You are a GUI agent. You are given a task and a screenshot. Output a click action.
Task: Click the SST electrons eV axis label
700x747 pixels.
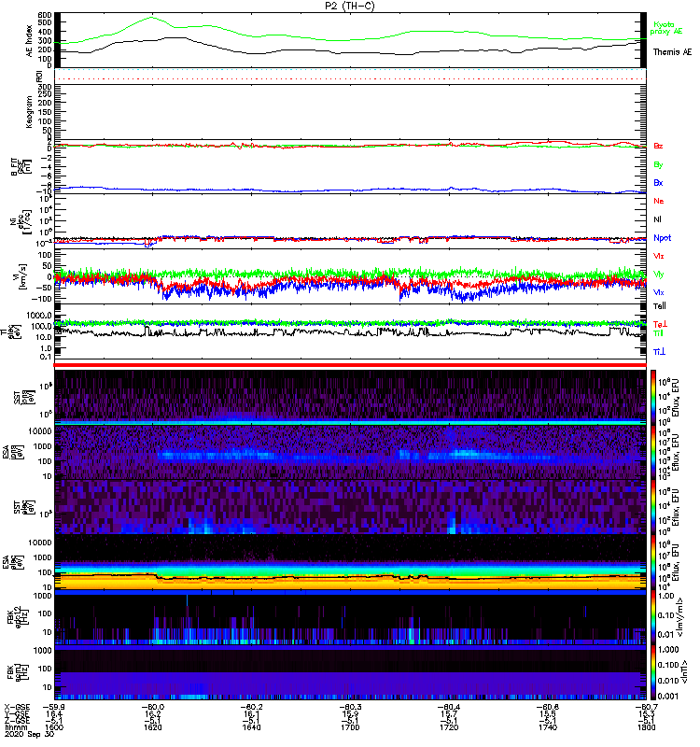(24, 507)
